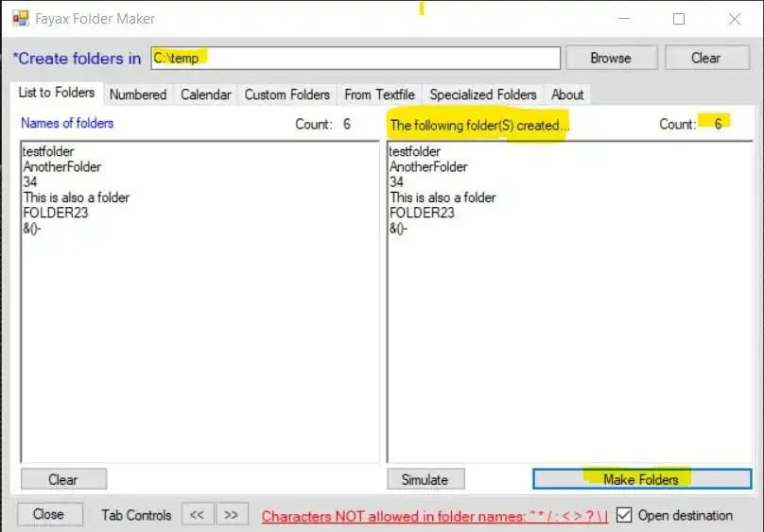Image resolution: width=764 pixels, height=532 pixels.
Task: Click 'testfolder' in Names of folders list
Action: [48, 151]
